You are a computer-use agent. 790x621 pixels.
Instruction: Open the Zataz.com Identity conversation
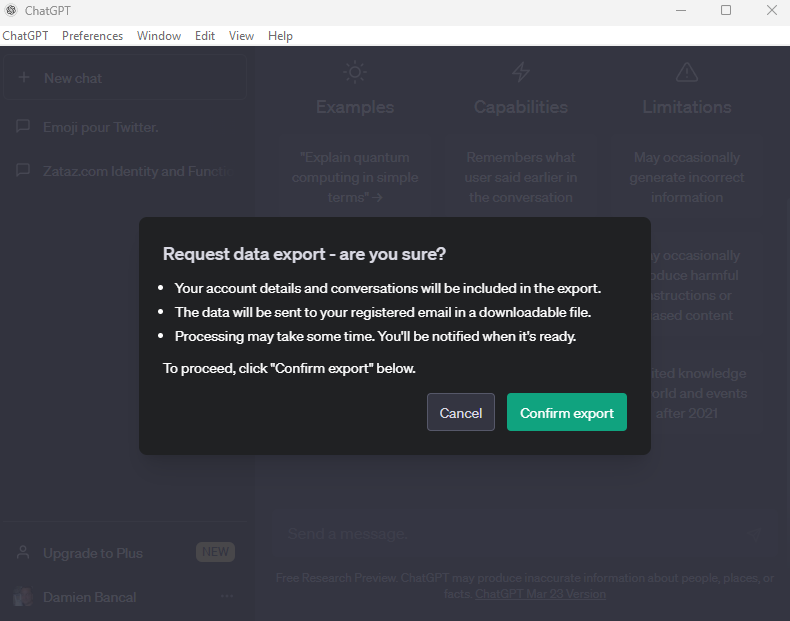[125, 171]
